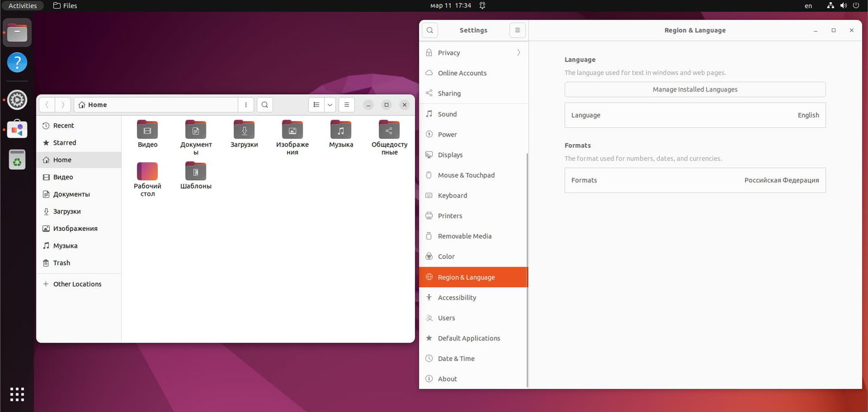Select Accessibility in Settings sidebar
The height and width of the screenshot is (412, 868).
pyautogui.click(x=473, y=297)
